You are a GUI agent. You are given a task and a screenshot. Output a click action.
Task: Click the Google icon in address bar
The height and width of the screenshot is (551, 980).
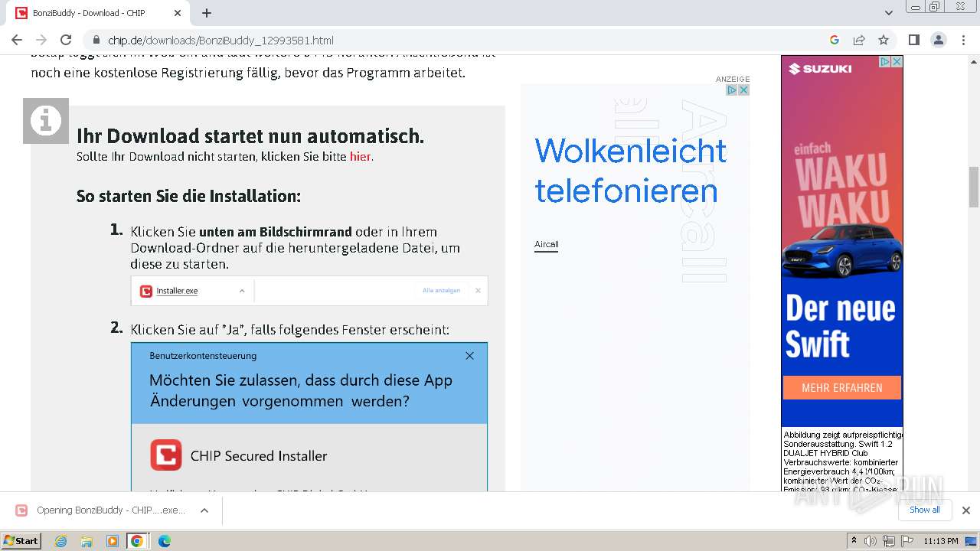835,40
